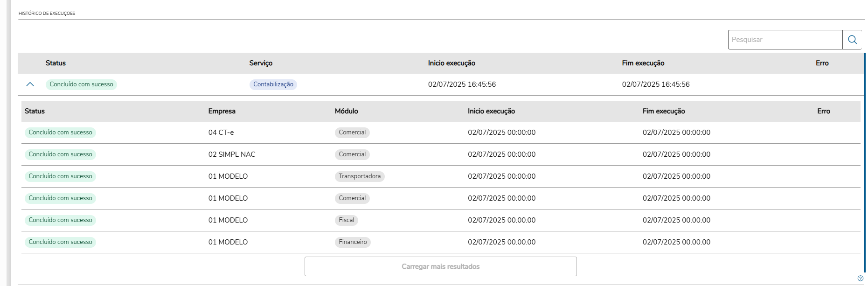Click the 01 MODELO cell in the Fiscal row
Screen dimensions: 868x286
tap(228, 220)
